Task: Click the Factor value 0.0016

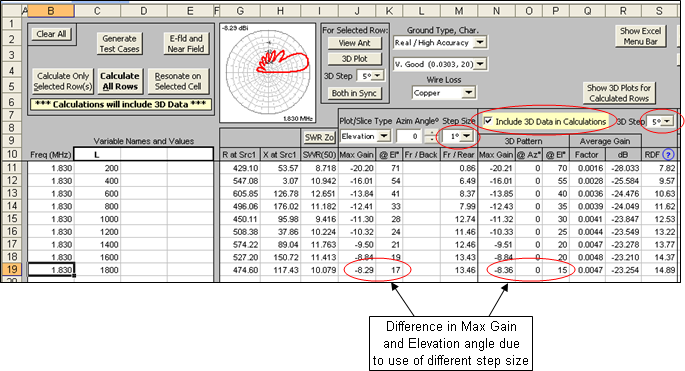Action: [x=587, y=168]
